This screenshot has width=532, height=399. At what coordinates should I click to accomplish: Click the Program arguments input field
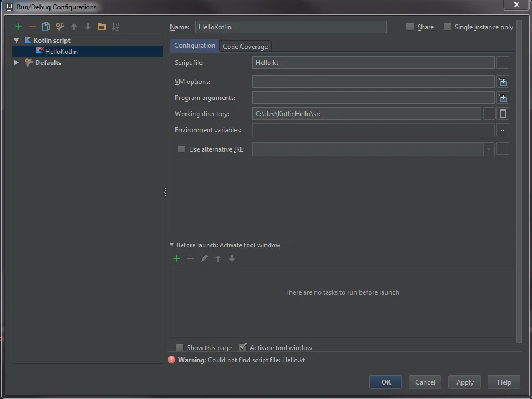tap(373, 98)
